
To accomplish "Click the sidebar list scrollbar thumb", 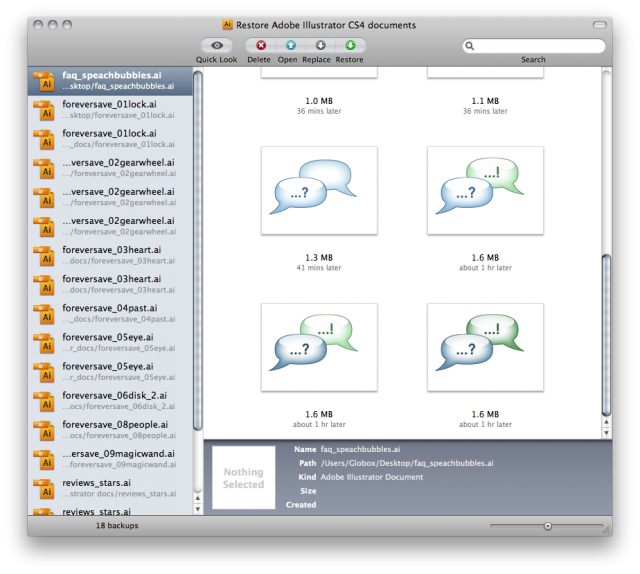I will pyautogui.click(x=198, y=251).
